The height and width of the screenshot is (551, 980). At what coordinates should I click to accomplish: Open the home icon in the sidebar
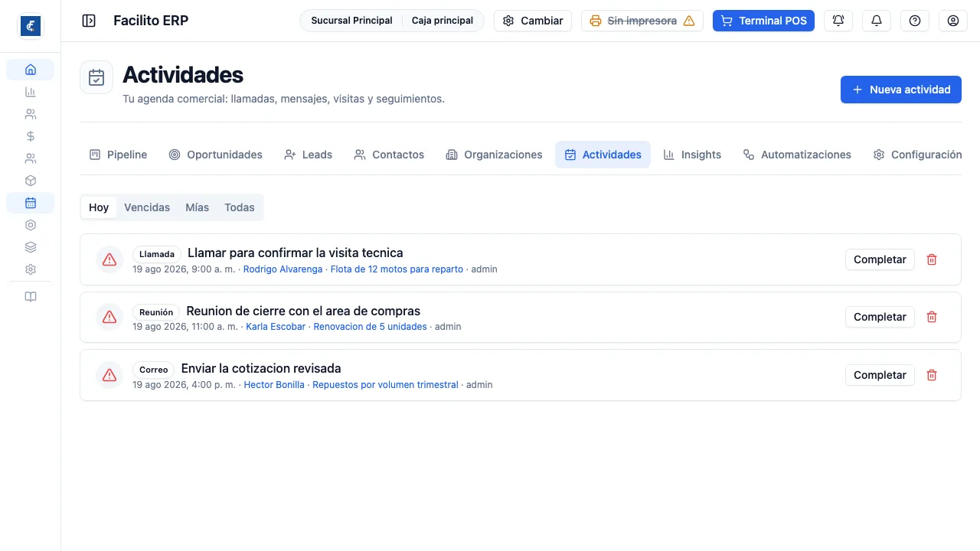(31, 70)
